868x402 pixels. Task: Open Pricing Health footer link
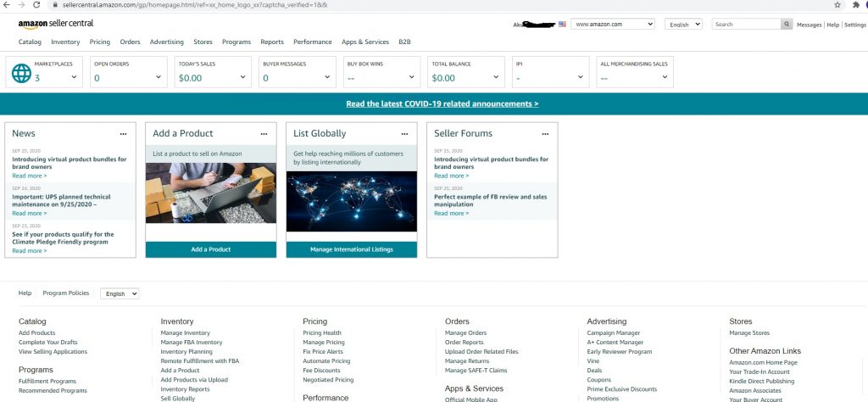[322, 333]
